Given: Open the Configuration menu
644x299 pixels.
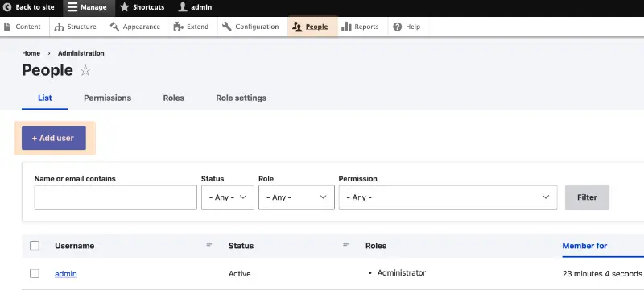Looking at the screenshot, I should [250, 27].
